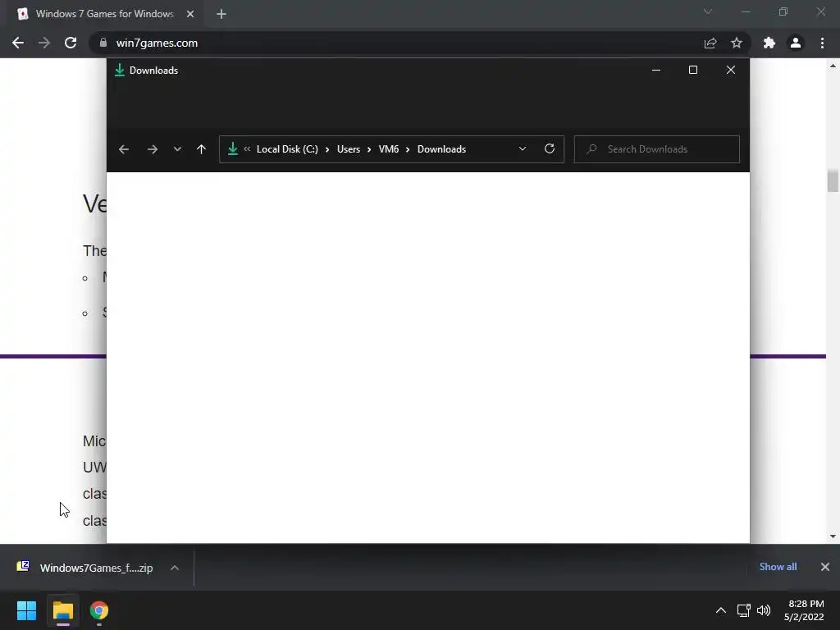Screen dimensions: 840x630
Task: Close the Chrome downloads bar
Action: click(x=825, y=567)
